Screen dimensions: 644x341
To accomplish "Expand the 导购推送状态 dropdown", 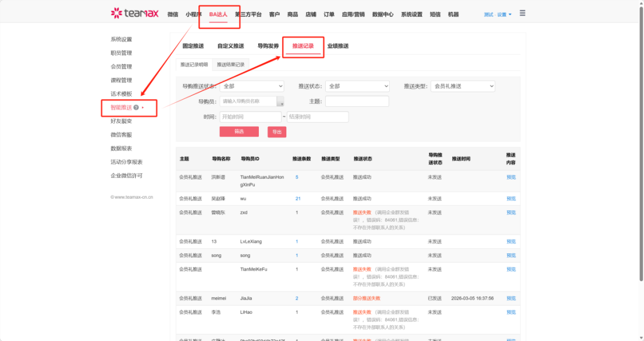I will 251,86.
